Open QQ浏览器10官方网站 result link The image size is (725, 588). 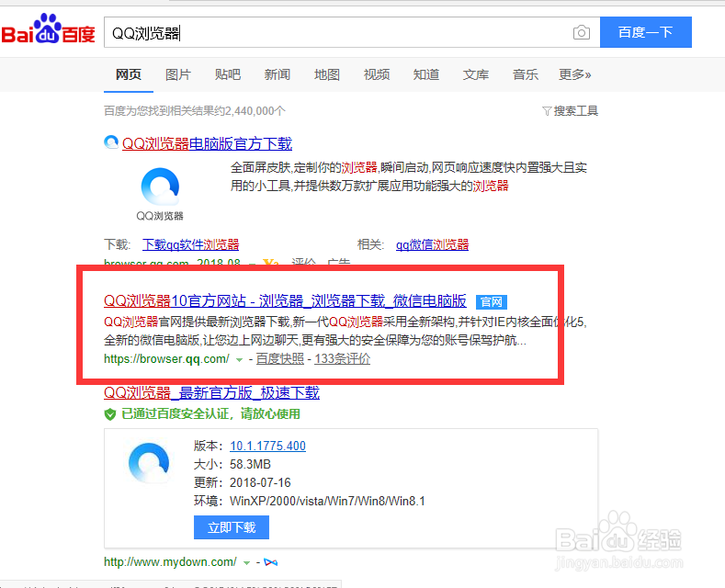(x=285, y=301)
